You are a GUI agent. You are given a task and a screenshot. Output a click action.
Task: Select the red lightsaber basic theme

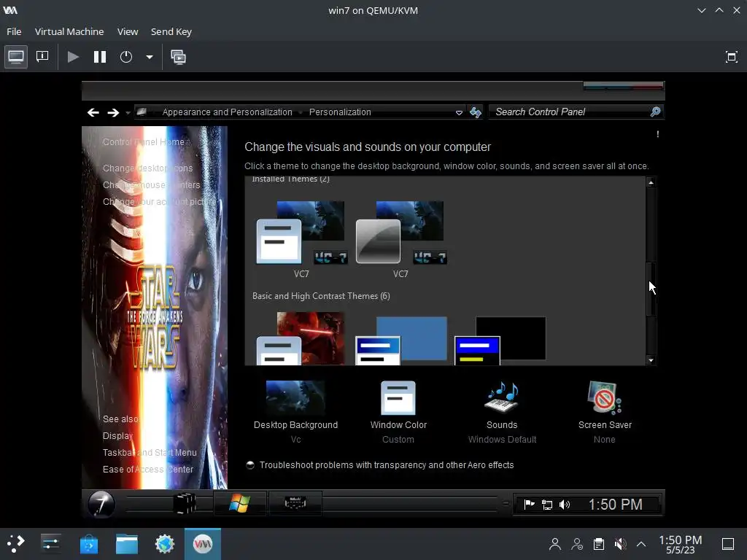[x=301, y=338]
